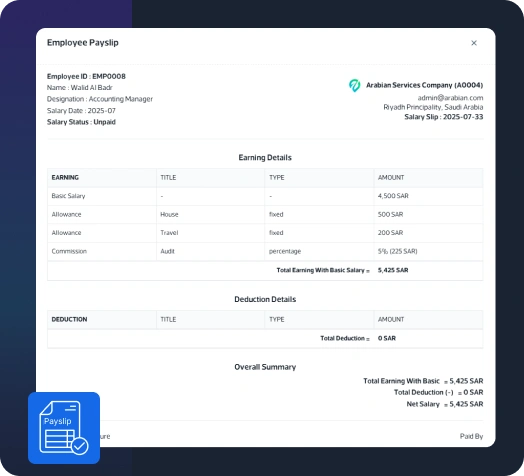
Task: Click the Audit commission title cell
Action: (167, 251)
